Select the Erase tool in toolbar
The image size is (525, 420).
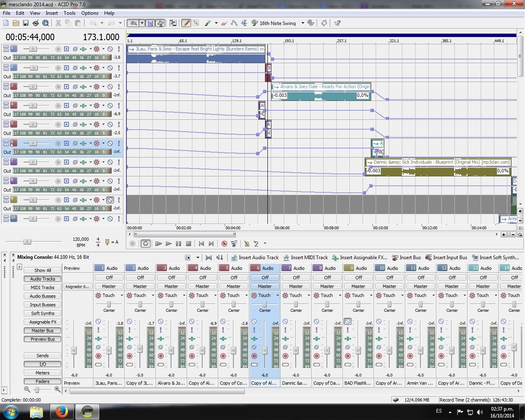(x=224, y=23)
